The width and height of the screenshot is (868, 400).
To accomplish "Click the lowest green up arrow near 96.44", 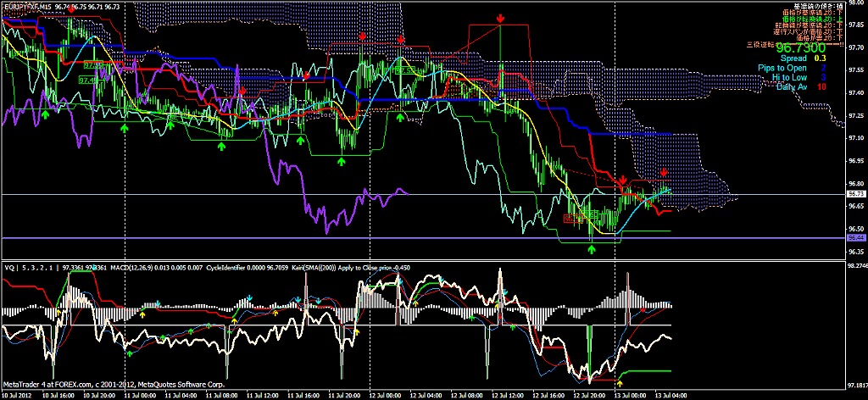I will [593, 249].
